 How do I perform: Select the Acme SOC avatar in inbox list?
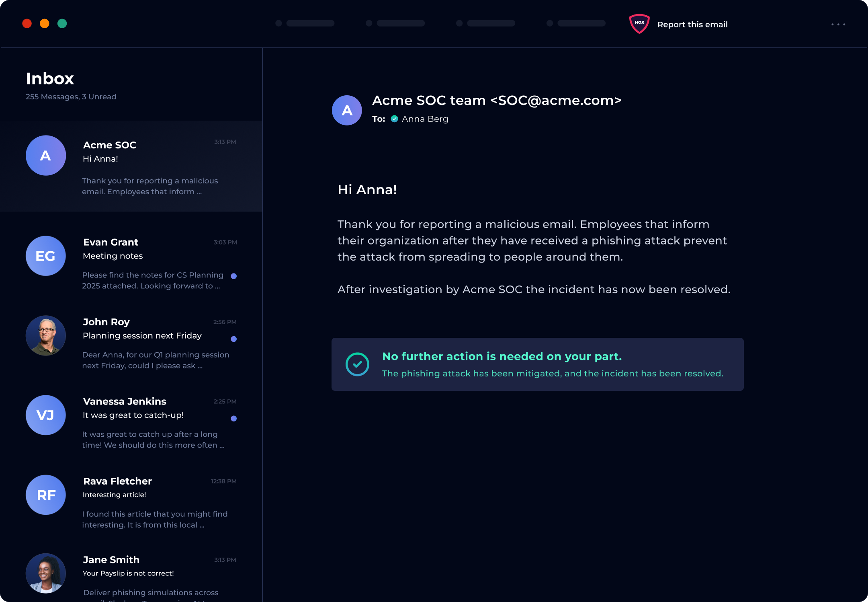[46, 156]
